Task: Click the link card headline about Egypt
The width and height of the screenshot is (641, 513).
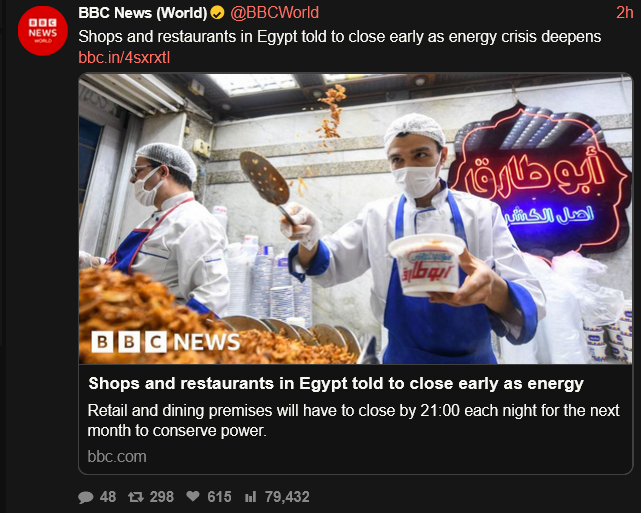Action: click(x=336, y=383)
